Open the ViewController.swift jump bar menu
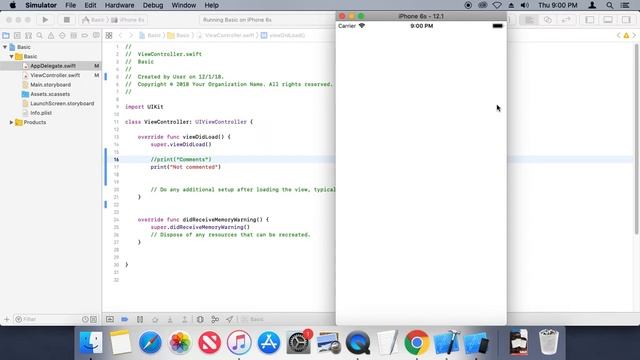The width and height of the screenshot is (640, 360). (x=226, y=36)
